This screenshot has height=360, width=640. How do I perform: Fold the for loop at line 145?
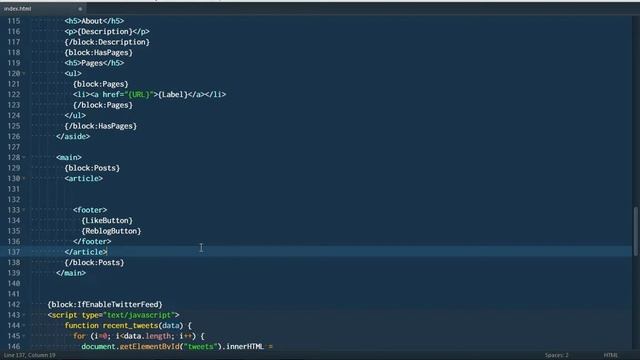click(24, 336)
